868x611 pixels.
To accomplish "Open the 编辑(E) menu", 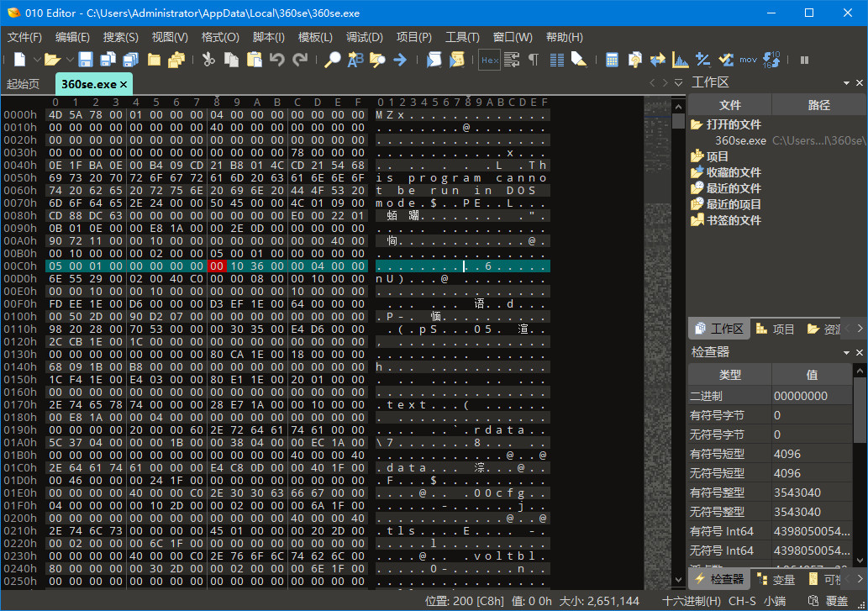I will click(x=72, y=37).
